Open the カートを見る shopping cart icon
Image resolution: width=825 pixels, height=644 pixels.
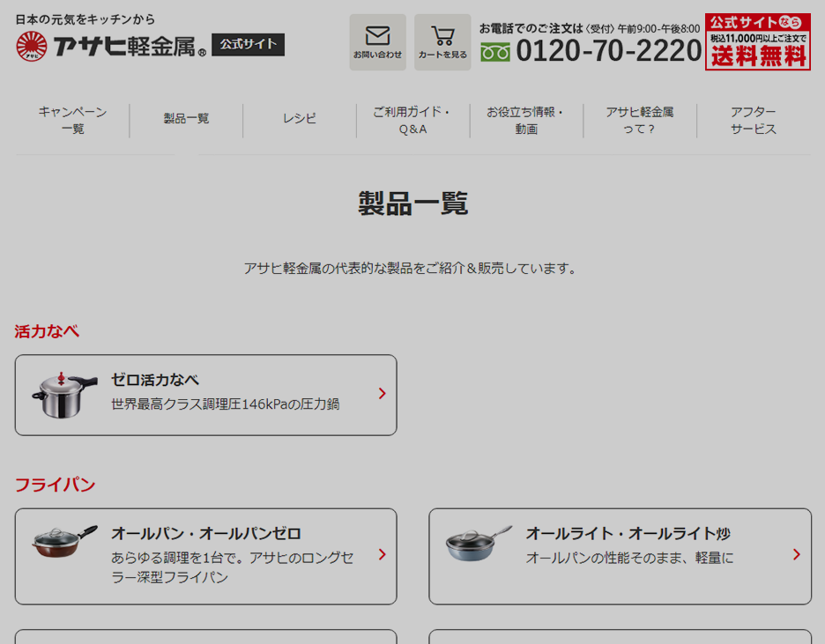pyautogui.click(x=442, y=42)
